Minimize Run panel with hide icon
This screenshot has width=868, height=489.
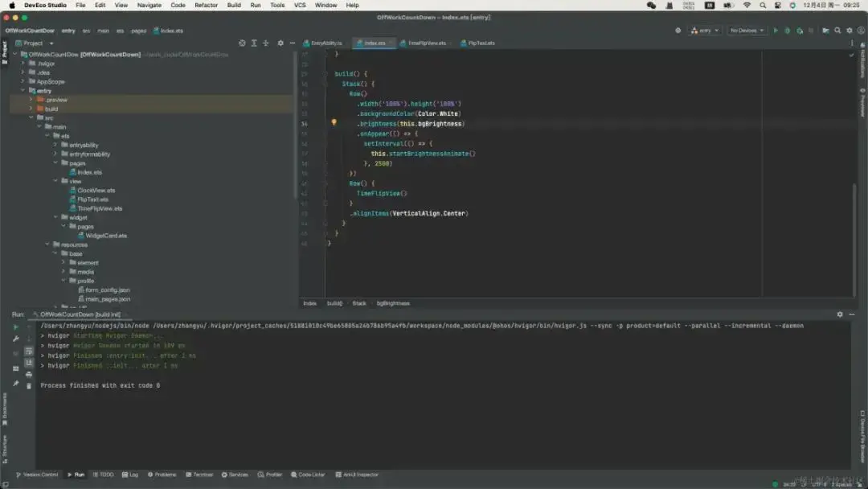point(851,314)
